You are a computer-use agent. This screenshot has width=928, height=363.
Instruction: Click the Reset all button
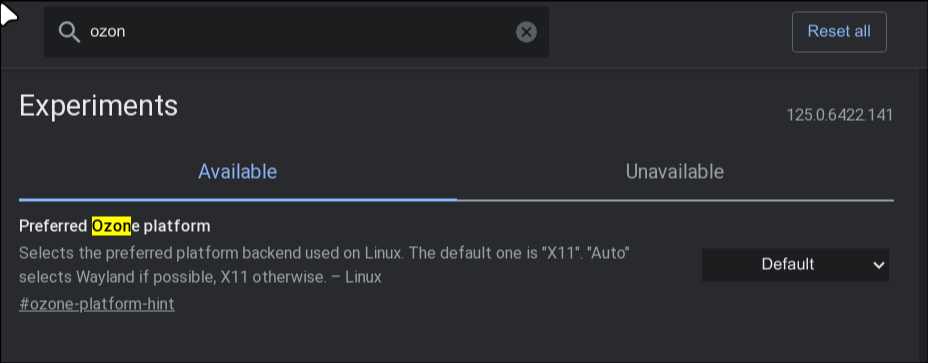(839, 31)
